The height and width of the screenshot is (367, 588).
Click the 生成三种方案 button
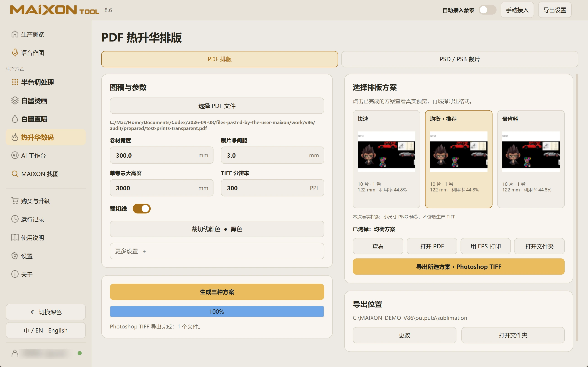coord(217,292)
